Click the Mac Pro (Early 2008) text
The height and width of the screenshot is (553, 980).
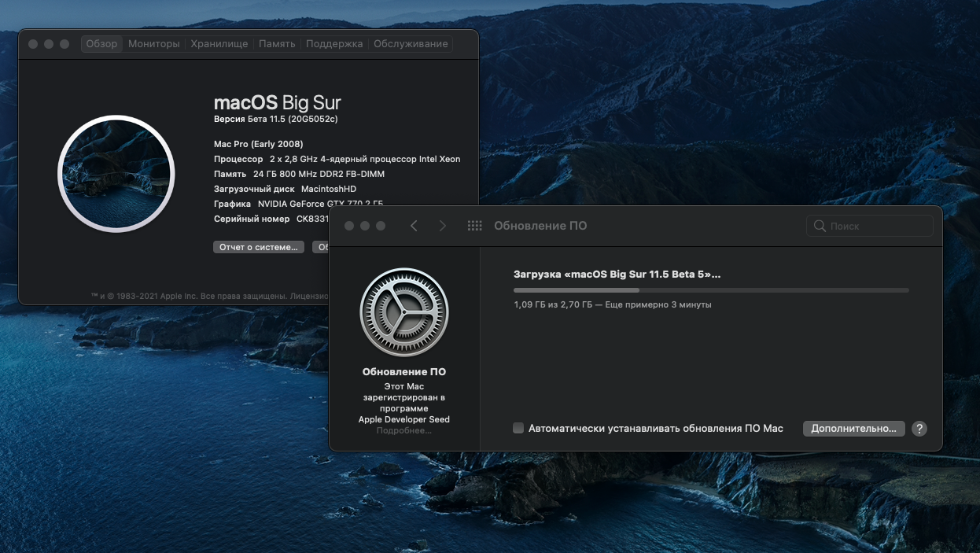[259, 144]
